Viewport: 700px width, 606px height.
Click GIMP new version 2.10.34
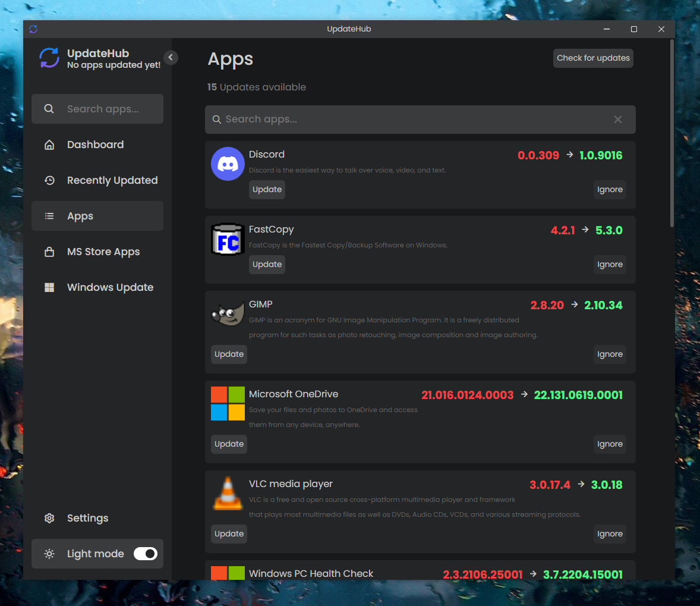603,306
